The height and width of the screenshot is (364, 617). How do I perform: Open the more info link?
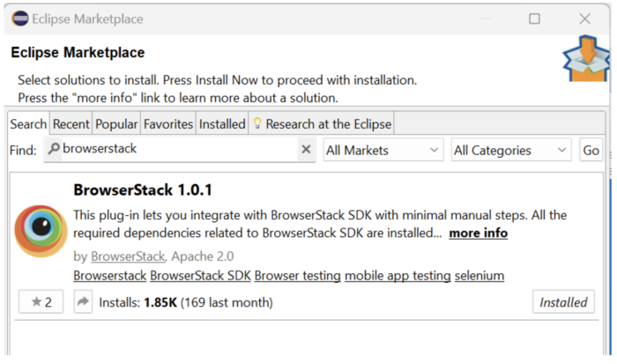tap(478, 233)
